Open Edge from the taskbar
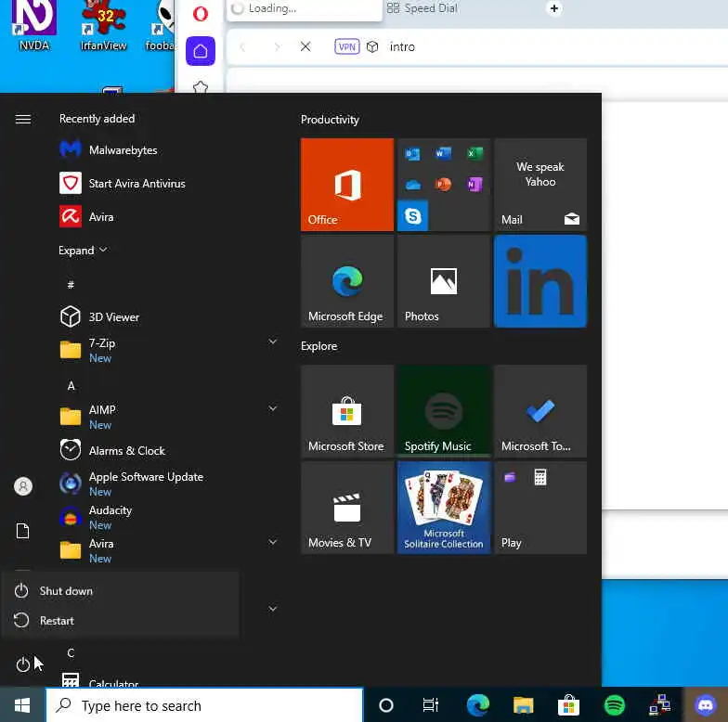 (477, 705)
